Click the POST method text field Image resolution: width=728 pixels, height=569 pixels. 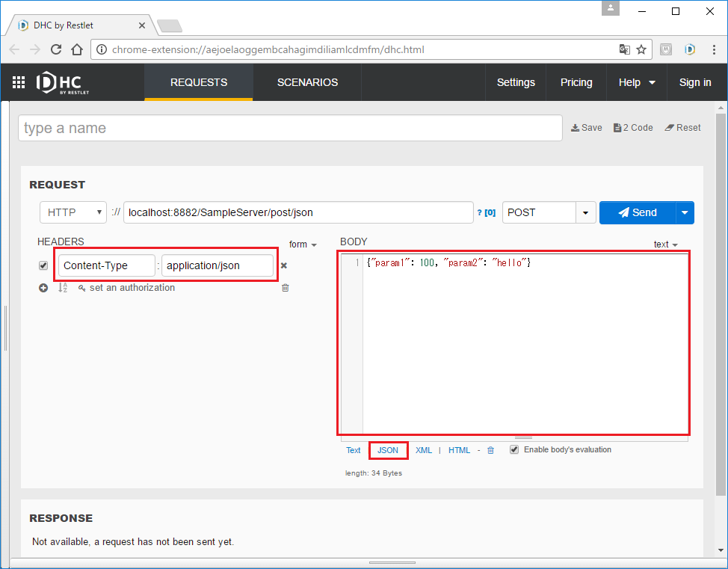(x=539, y=212)
